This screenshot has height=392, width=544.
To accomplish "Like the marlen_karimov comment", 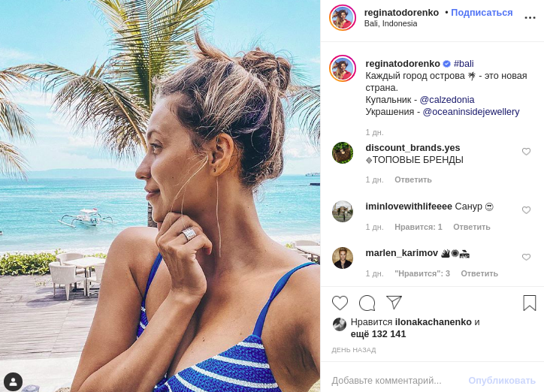I will [526, 257].
